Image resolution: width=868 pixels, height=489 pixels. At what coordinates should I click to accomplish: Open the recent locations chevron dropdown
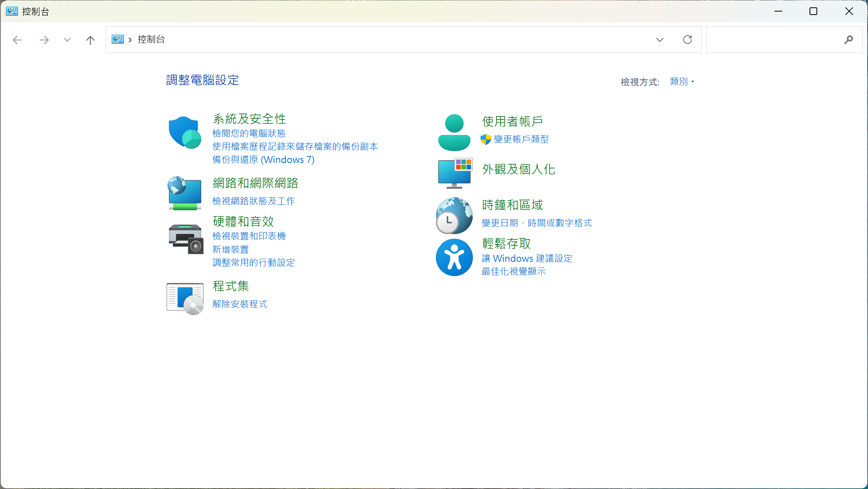tap(67, 40)
